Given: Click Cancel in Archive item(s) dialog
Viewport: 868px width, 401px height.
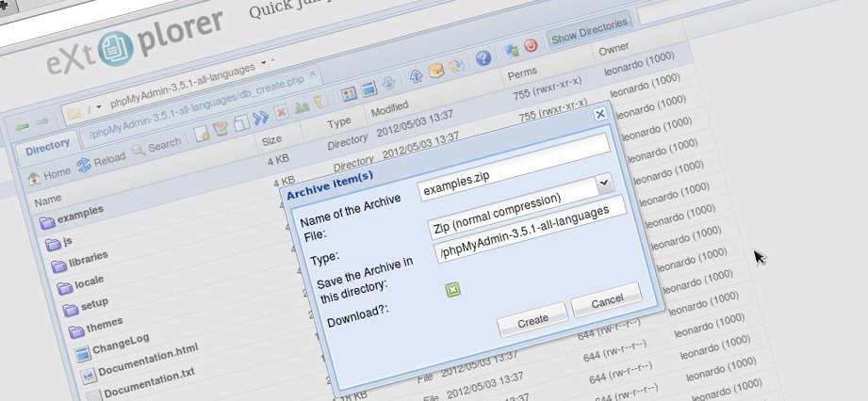Looking at the screenshot, I should [x=607, y=301].
